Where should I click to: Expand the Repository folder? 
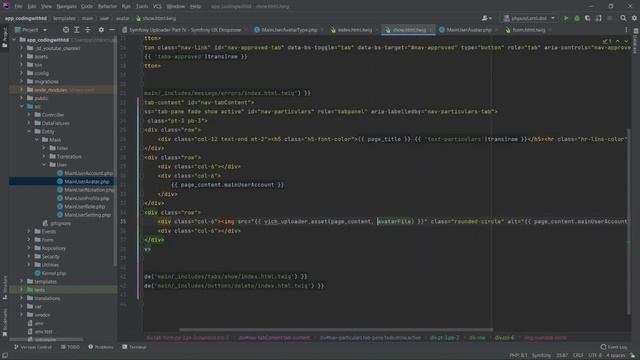(x=29, y=248)
